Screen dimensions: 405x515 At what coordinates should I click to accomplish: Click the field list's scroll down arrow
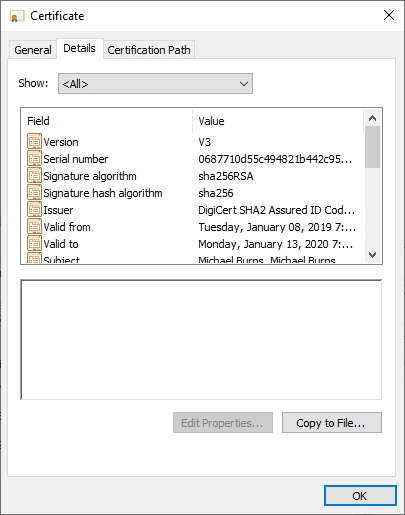(x=372, y=255)
